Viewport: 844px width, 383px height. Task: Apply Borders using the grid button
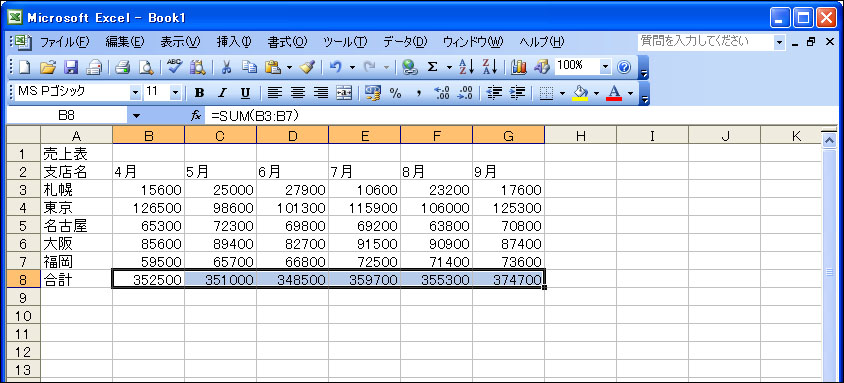(x=546, y=93)
